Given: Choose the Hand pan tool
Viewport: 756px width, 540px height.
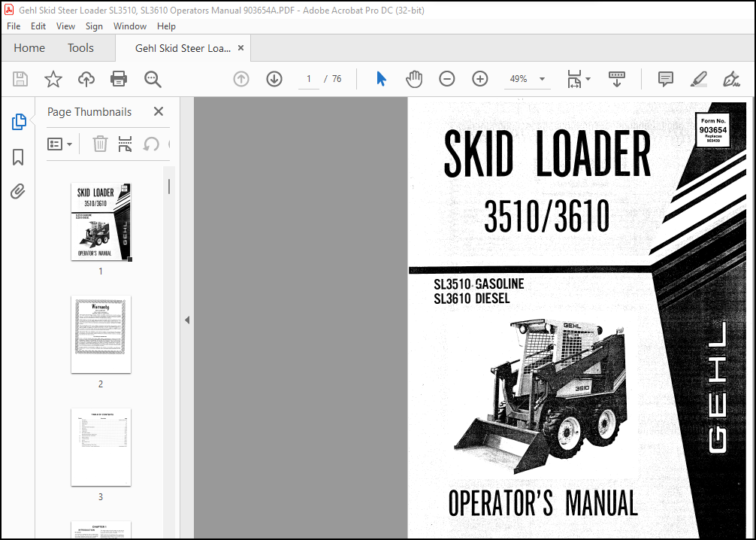Looking at the screenshot, I should click(x=413, y=79).
